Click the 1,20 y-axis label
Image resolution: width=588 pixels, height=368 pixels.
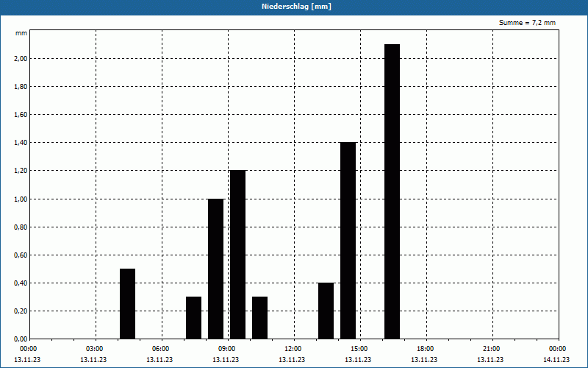tap(21, 171)
